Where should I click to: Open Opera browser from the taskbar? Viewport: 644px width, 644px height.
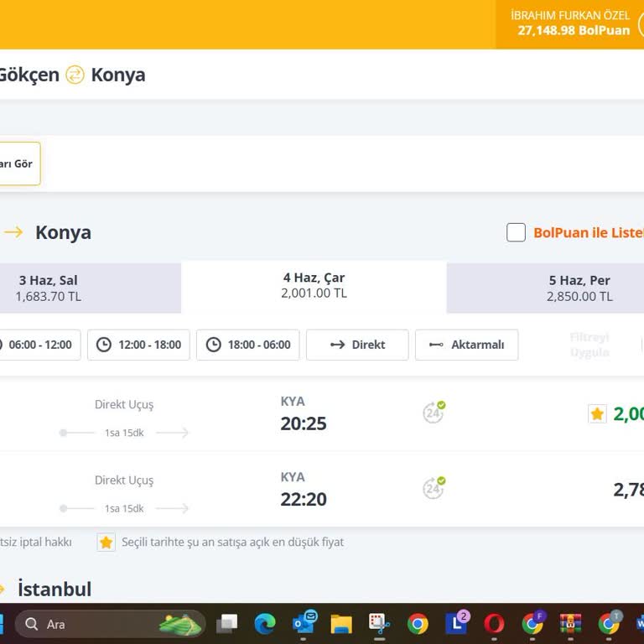494,624
